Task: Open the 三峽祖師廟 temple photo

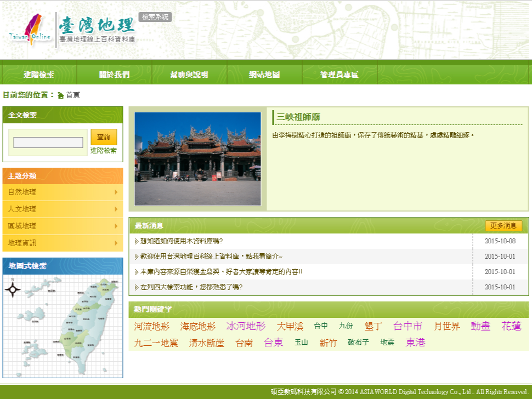Action: pos(198,159)
